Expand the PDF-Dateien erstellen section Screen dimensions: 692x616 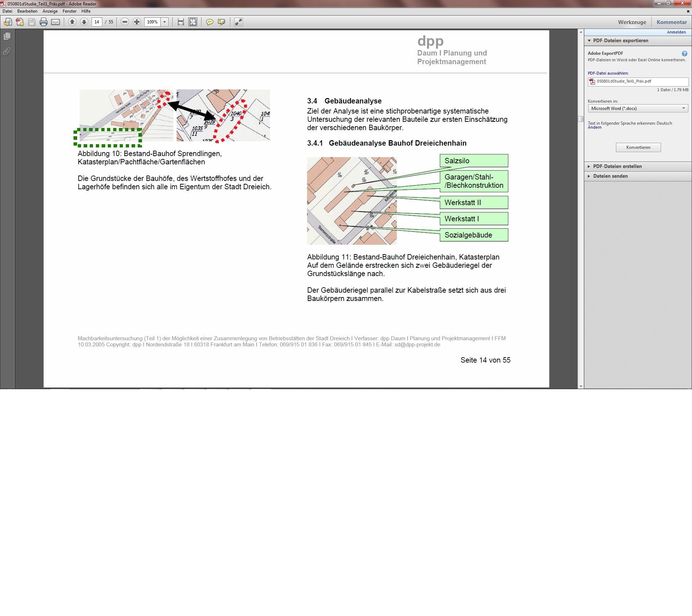point(617,167)
